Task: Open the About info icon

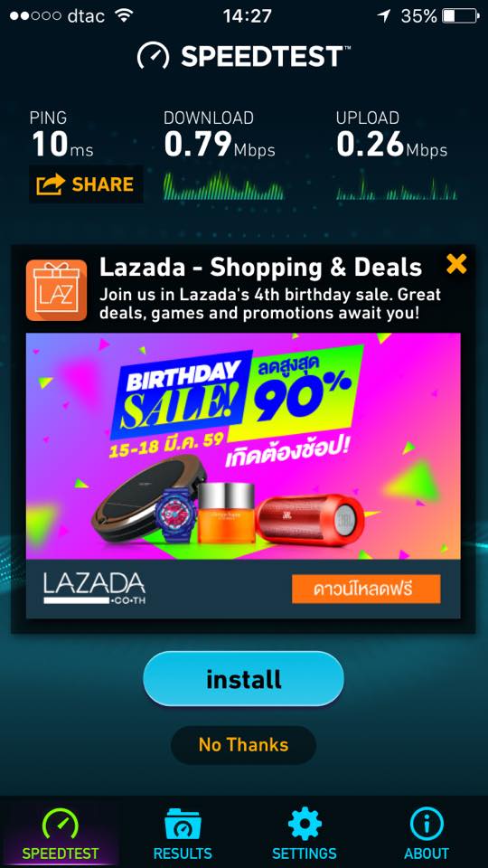Action: (x=427, y=824)
